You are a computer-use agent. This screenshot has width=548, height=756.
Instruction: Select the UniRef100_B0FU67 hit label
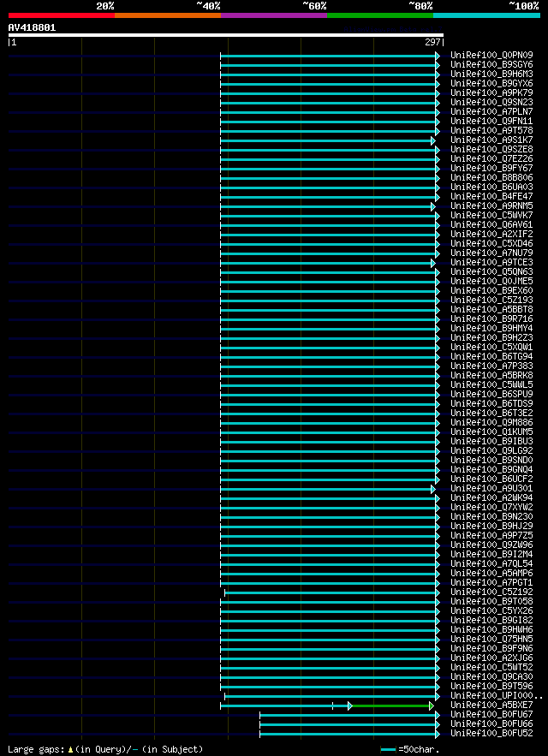tap(492, 714)
